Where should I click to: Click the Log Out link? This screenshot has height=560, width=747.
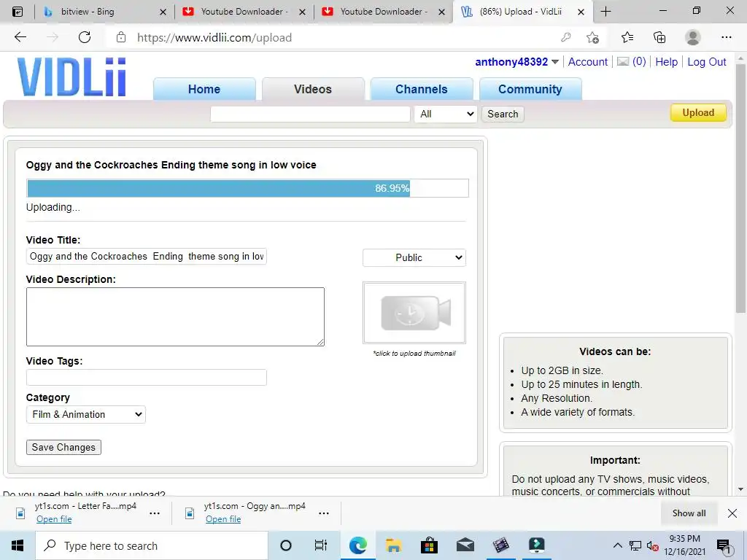[706, 62]
